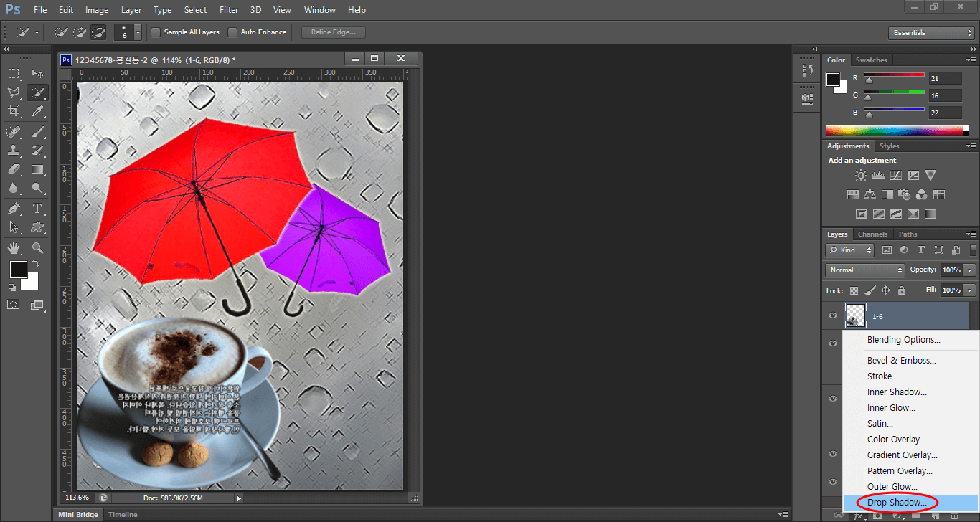Screen dimensions: 980x522
Task: Open the Color panel options menu
Action: [x=971, y=60]
